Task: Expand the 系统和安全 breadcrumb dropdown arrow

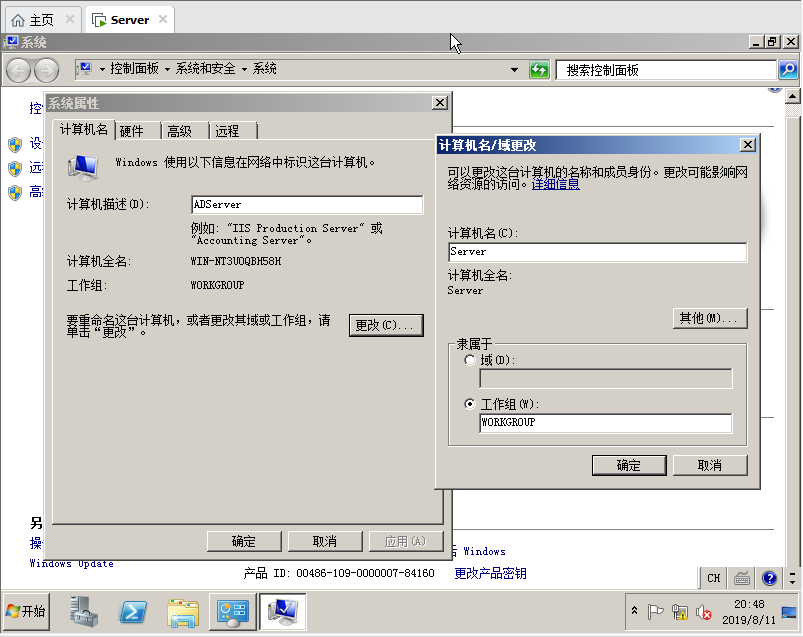Action: point(244,69)
